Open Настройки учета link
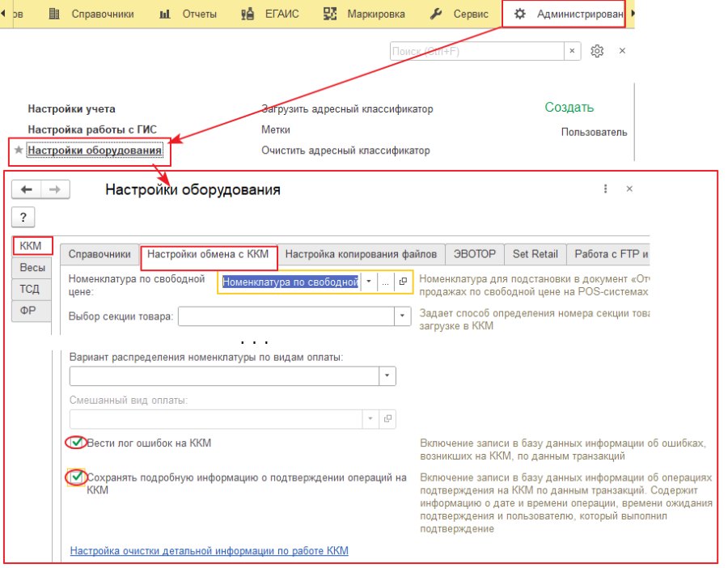 coord(71,108)
